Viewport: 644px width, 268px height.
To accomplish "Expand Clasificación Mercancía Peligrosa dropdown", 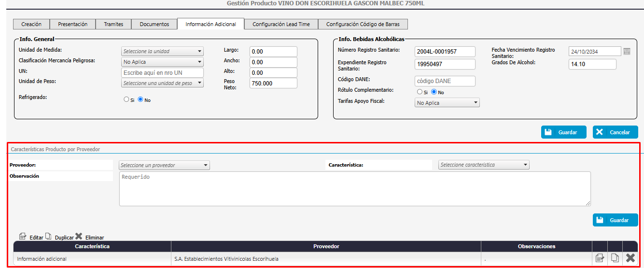I will pos(162,62).
